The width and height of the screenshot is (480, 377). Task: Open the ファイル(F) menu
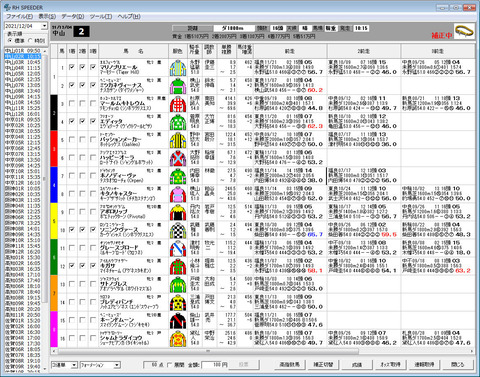[x=20, y=16]
